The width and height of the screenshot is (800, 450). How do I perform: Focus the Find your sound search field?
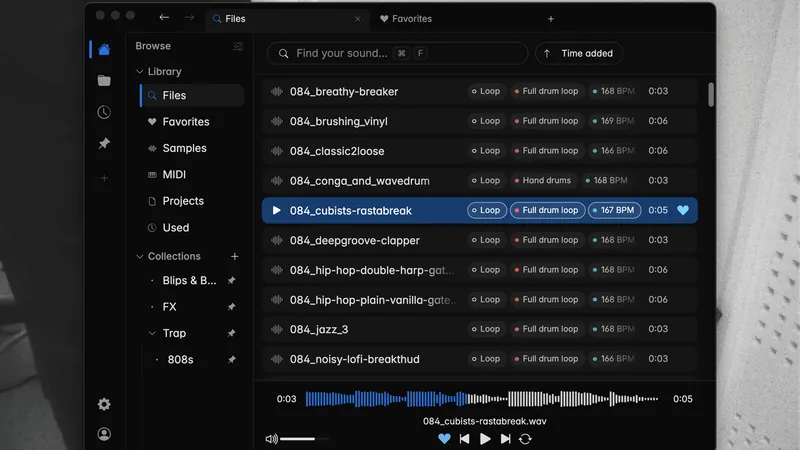pos(397,54)
